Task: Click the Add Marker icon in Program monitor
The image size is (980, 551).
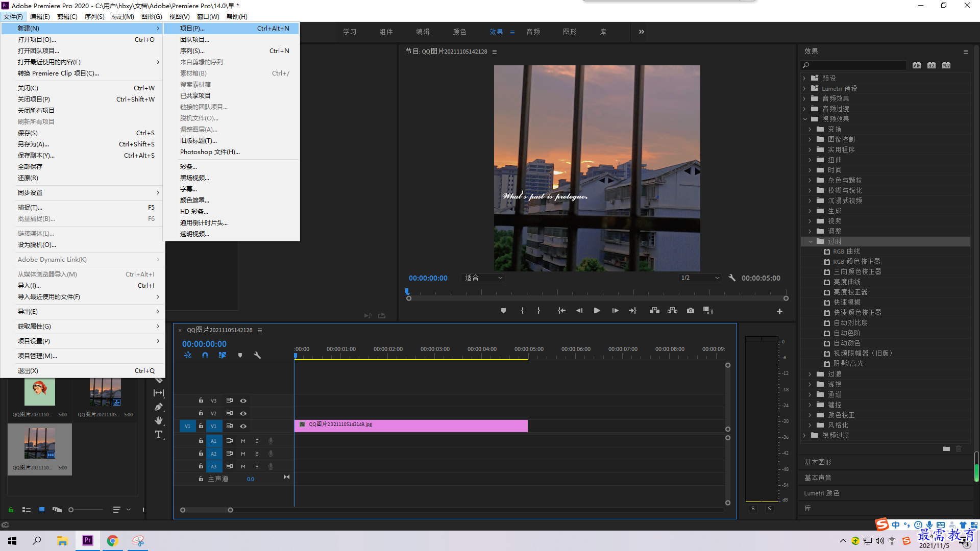Action: [503, 311]
